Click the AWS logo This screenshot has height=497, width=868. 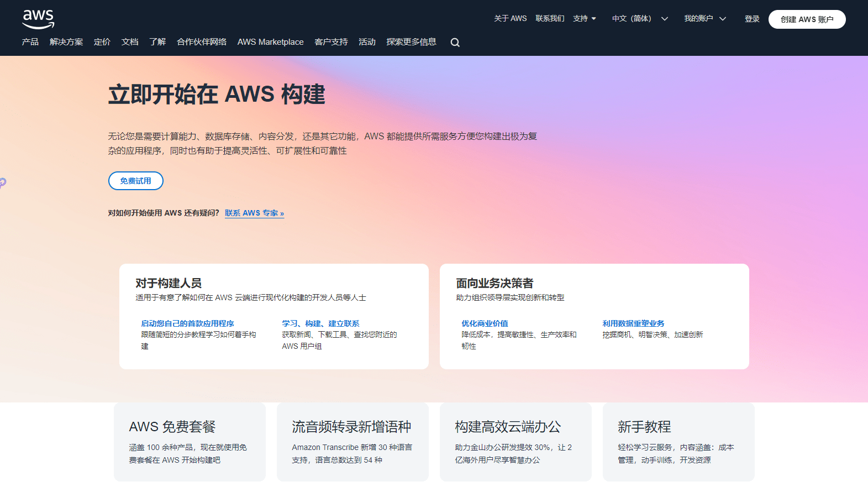38,19
